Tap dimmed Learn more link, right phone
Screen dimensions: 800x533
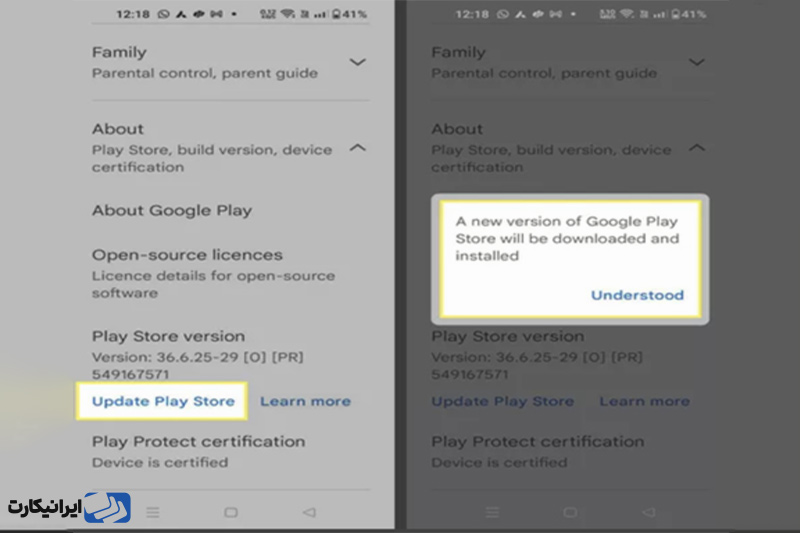pyautogui.click(x=645, y=401)
